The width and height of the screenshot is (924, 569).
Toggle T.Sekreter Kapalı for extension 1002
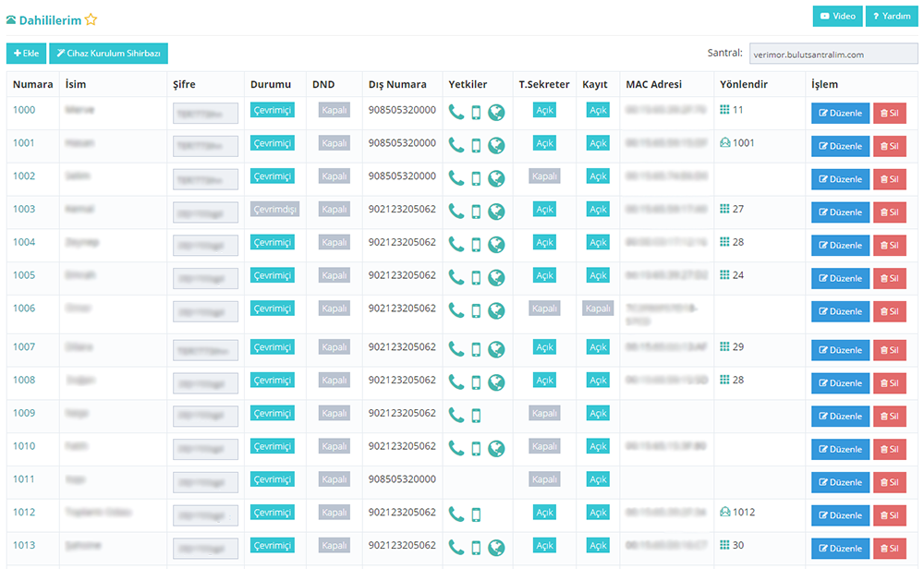point(544,176)
